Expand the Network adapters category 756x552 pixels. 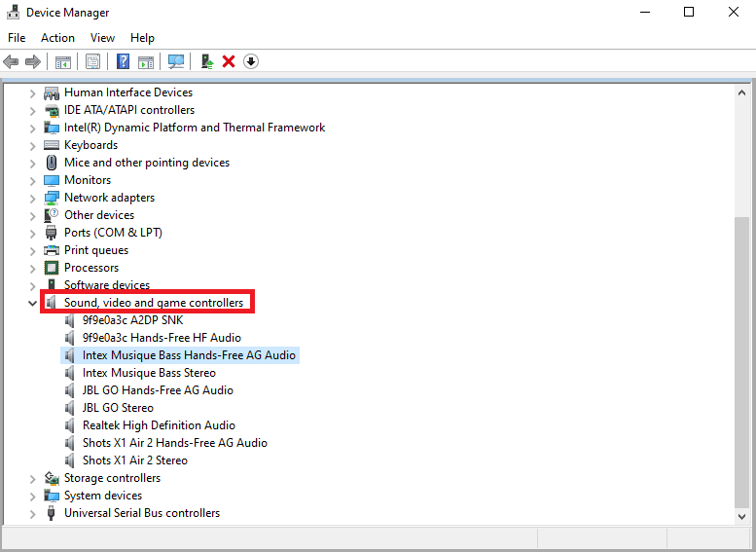click(x=32, y=198)
